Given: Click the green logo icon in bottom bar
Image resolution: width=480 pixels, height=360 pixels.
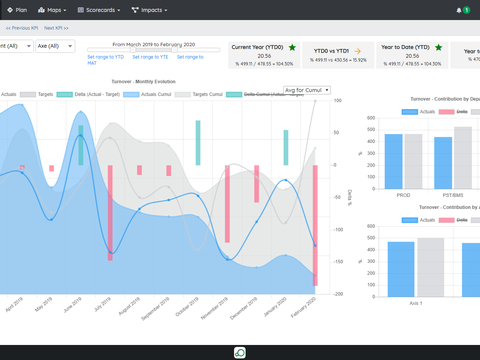Looking at the screenshot, I should pos(240,353).
